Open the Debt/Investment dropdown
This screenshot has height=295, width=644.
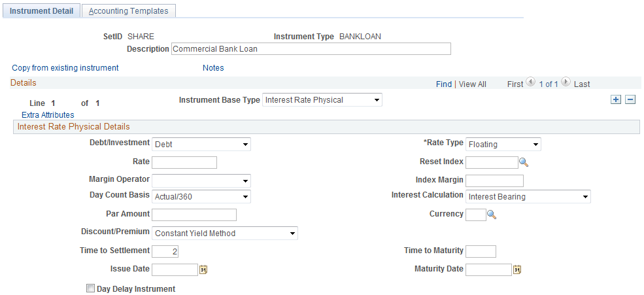click(201, 145)
